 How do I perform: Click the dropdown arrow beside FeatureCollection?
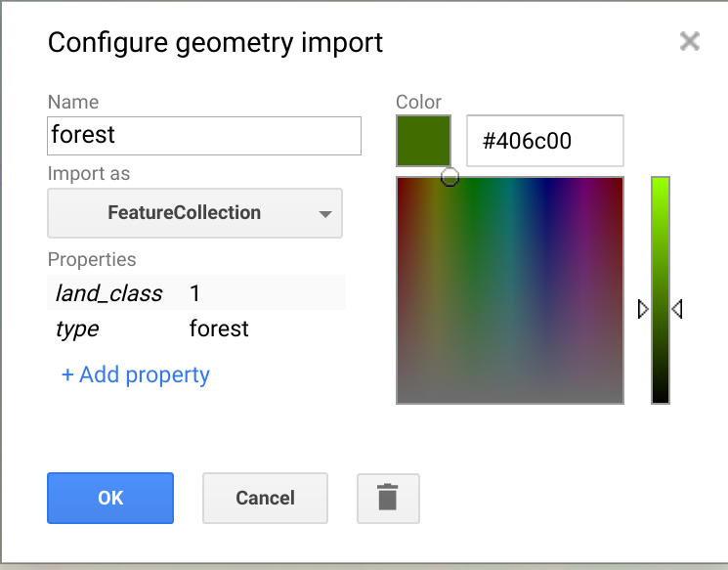325,214
